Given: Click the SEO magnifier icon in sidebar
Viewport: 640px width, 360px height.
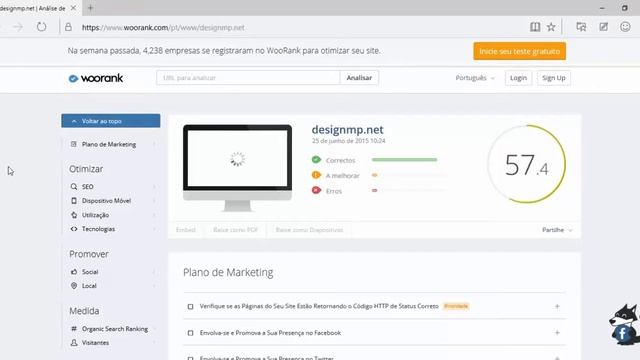Looking at the screenshot, I should pos(74,187).
